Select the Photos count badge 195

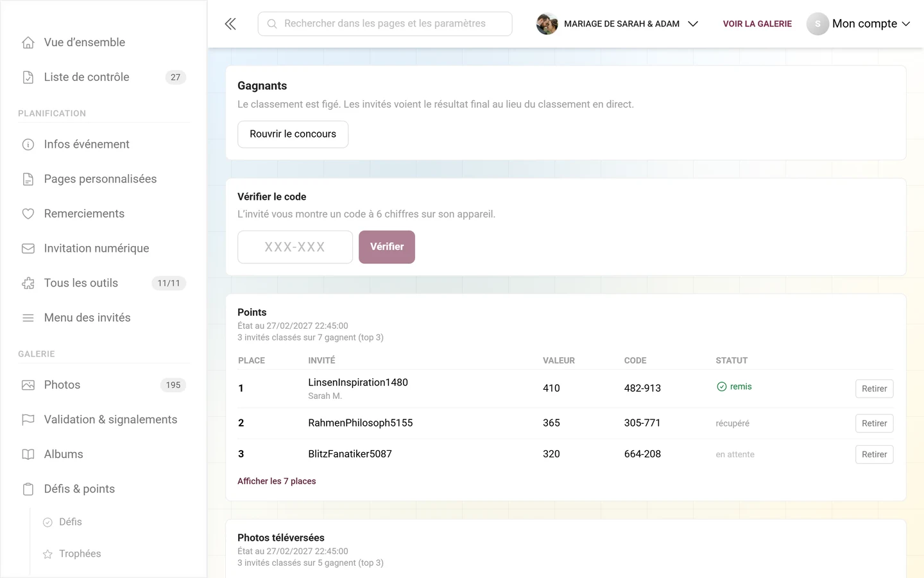[173, 385]
